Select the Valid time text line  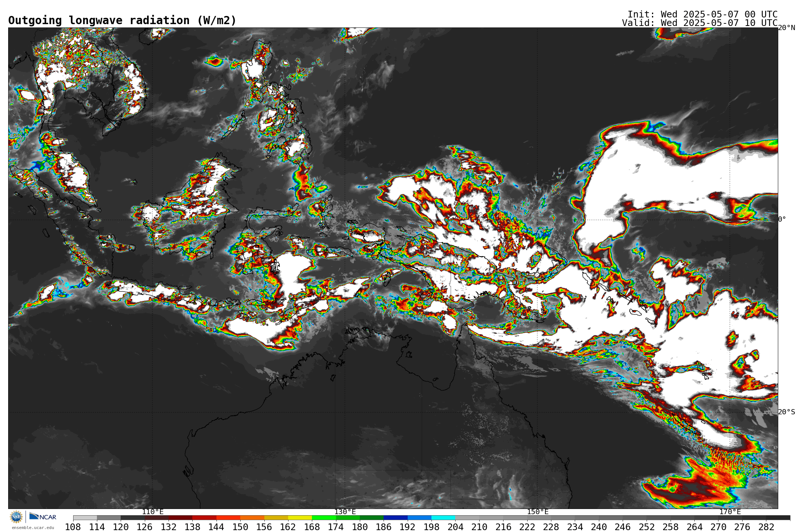(x=700, y=23)
